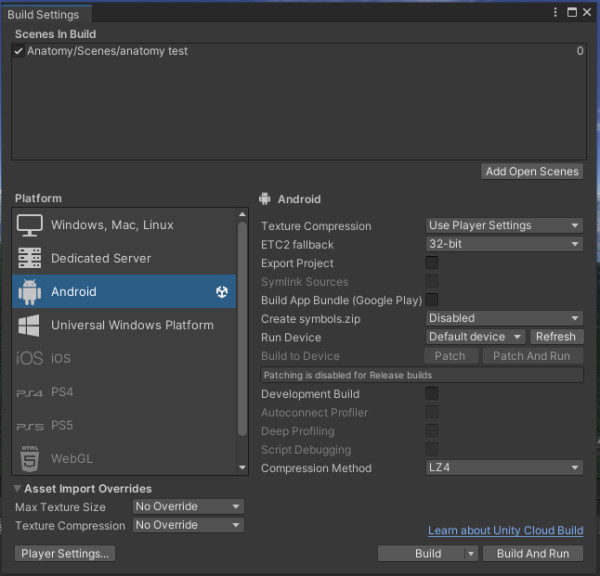The width and height of the screenshot is (600, 576).
Task: Open the Run Device dropdown
Action: point(476,337)
